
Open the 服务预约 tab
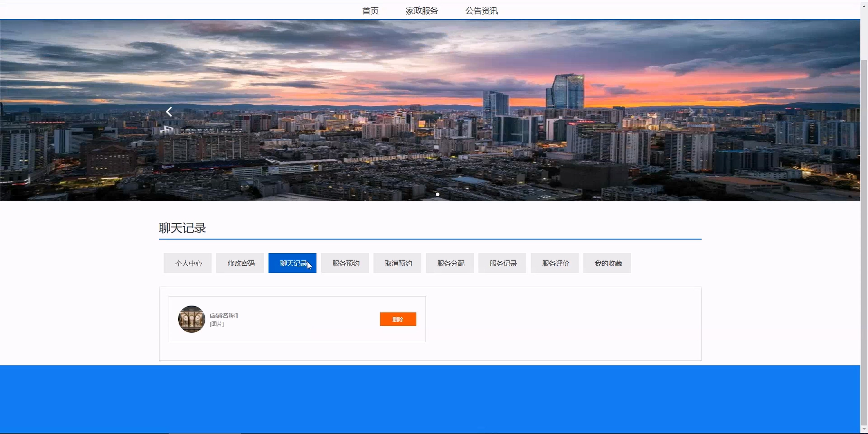[x=345, y=263]
